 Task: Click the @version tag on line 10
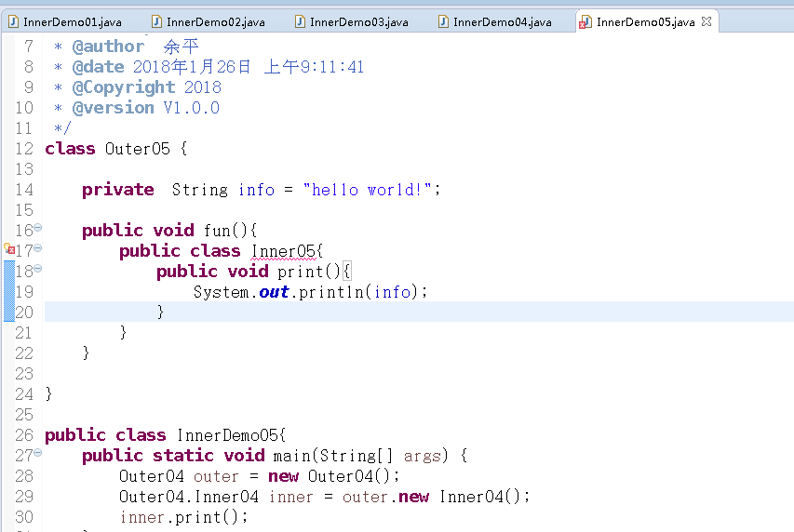point(113,108)
